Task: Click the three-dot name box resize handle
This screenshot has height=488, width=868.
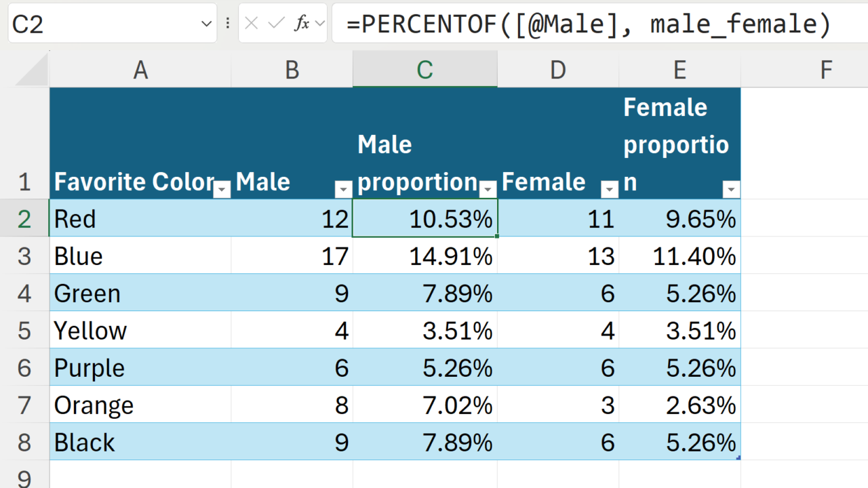Action: click(x=228, y=24)
